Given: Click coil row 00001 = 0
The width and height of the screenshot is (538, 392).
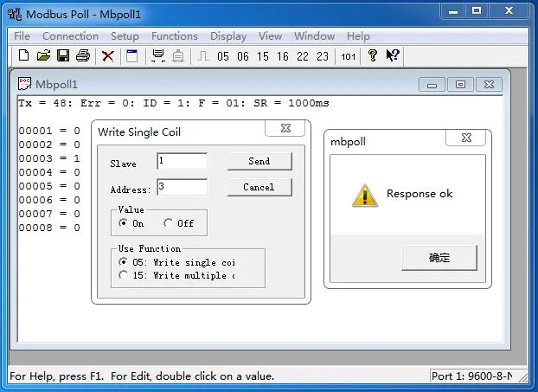Looking at the screenshot, I should 49,131.
